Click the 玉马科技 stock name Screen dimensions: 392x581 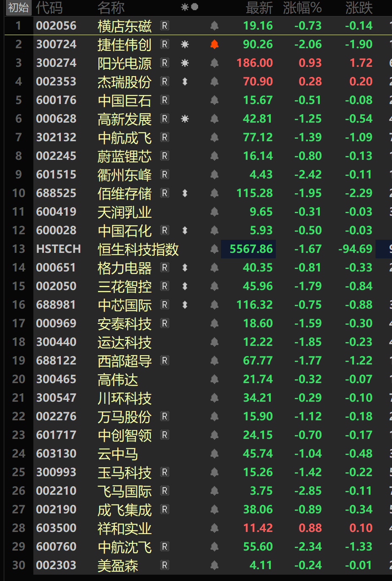125,472
